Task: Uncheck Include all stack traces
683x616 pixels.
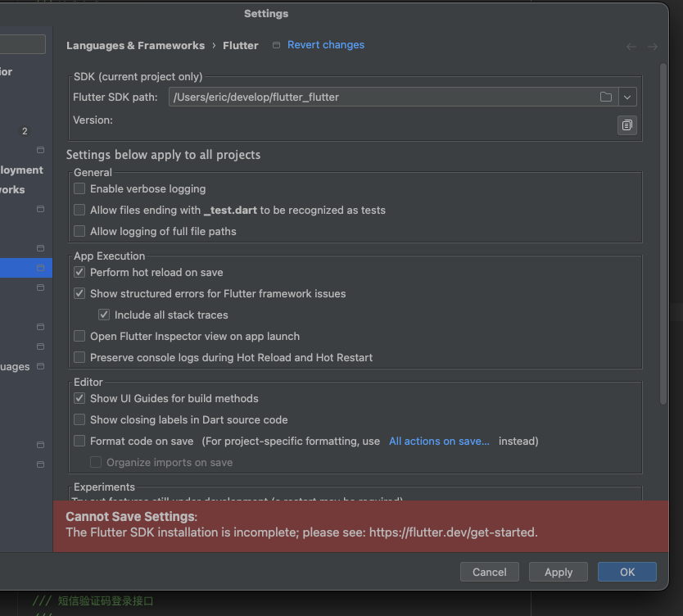Action: coord(104,315)
